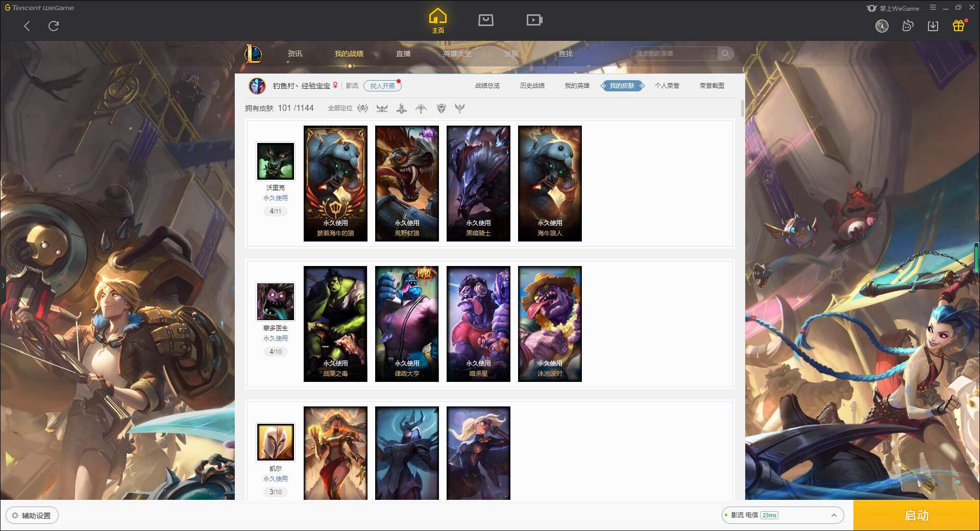Click the 4/10 count under 蒙多医生
This screenshot has height=531, width=980.
coord(275,351)
